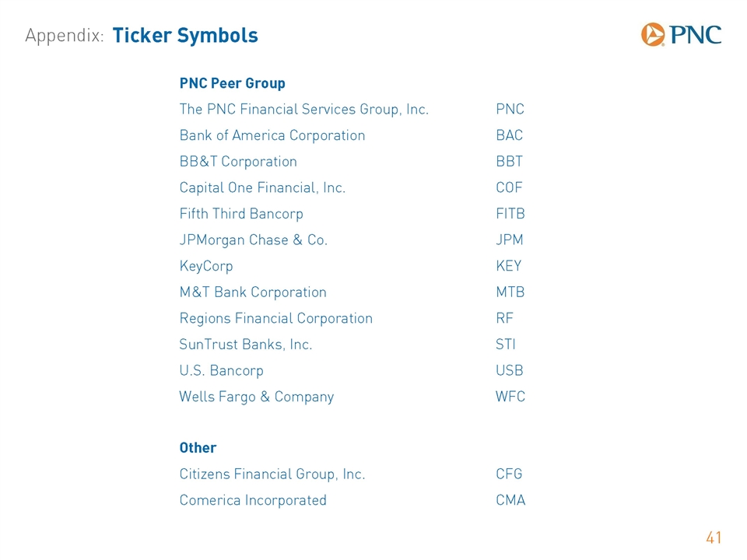This screenshot has width=747, height=560.
Task: Select Wells Fargo & Company text
Action: pos(257,397)
